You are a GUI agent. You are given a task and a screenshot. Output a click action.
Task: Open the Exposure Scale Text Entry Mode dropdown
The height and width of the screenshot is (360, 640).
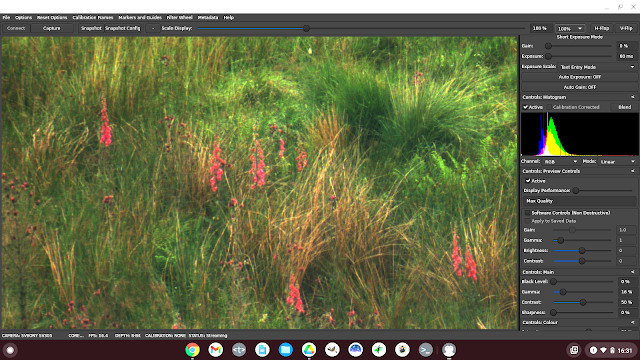597,67
